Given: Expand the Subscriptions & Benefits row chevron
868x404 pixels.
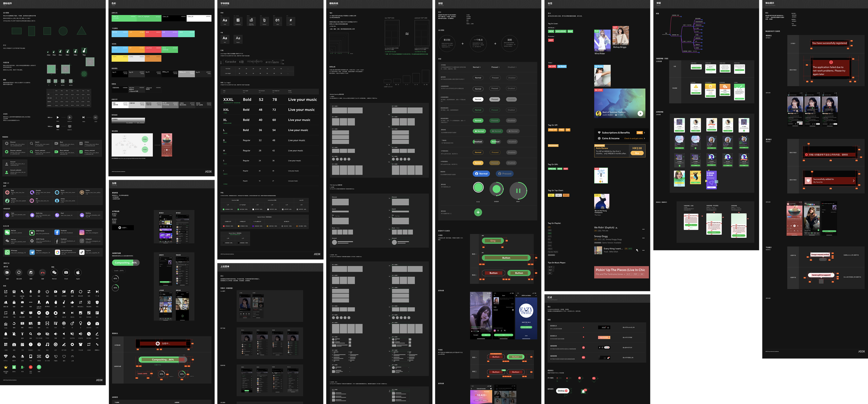Looking at the screenshot, I should click(644, 132).
